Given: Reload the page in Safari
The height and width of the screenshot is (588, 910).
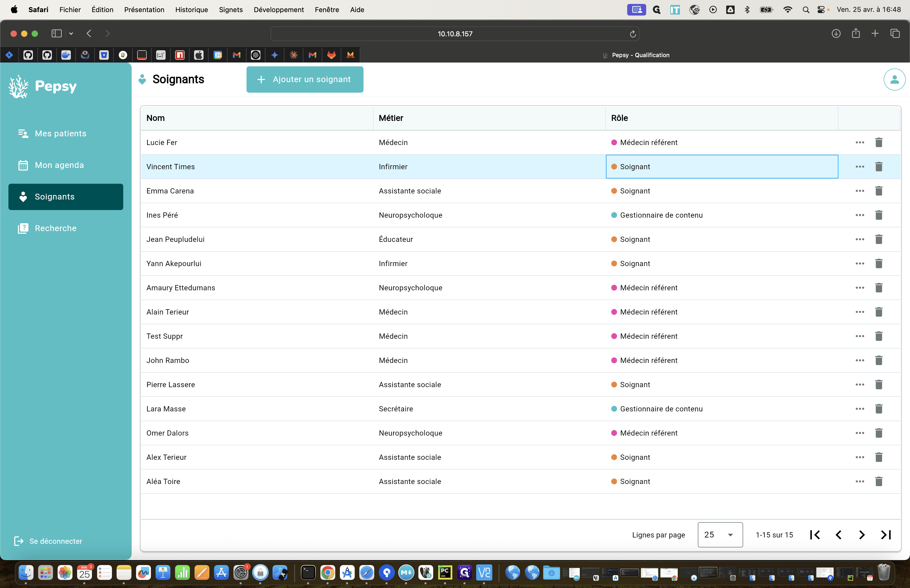Looking at the screenshot, I should coord(633,34).
